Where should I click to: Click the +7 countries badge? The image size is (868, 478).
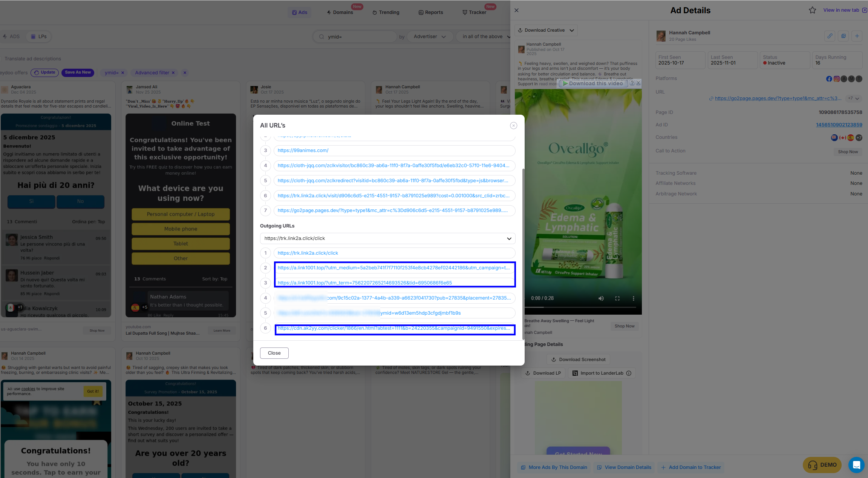[859, 138]
